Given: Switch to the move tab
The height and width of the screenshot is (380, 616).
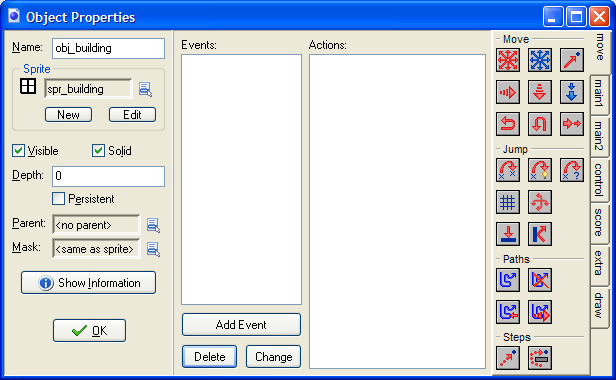Looking at the screenshot, I should 600,51.
